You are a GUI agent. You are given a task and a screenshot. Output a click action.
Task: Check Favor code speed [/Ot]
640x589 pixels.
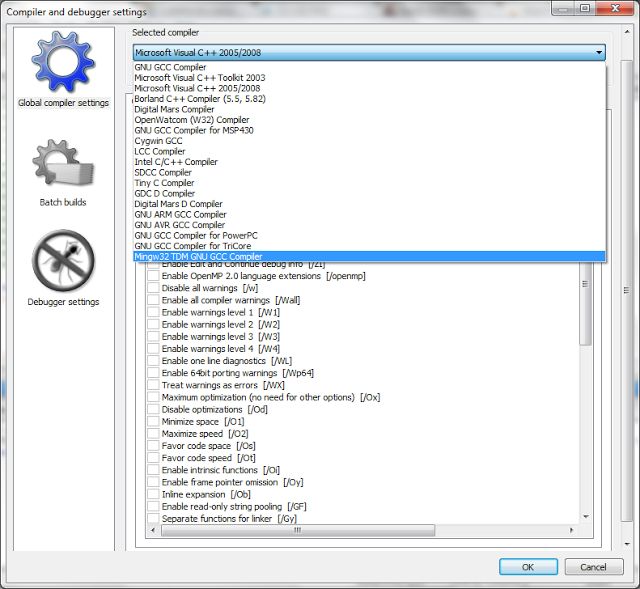[x=153, y=458]
